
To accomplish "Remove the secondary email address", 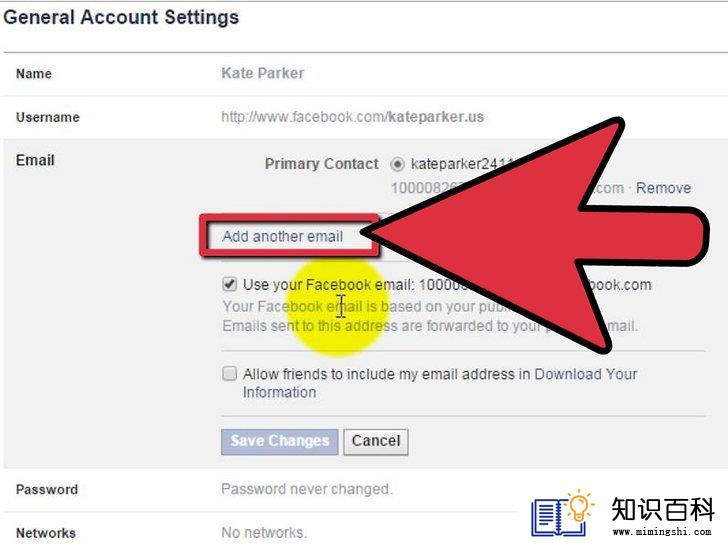I will 663,188.
